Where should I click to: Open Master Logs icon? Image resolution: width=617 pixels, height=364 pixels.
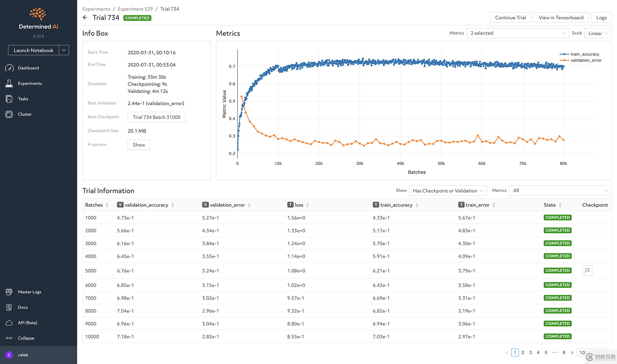pos(9,292)
